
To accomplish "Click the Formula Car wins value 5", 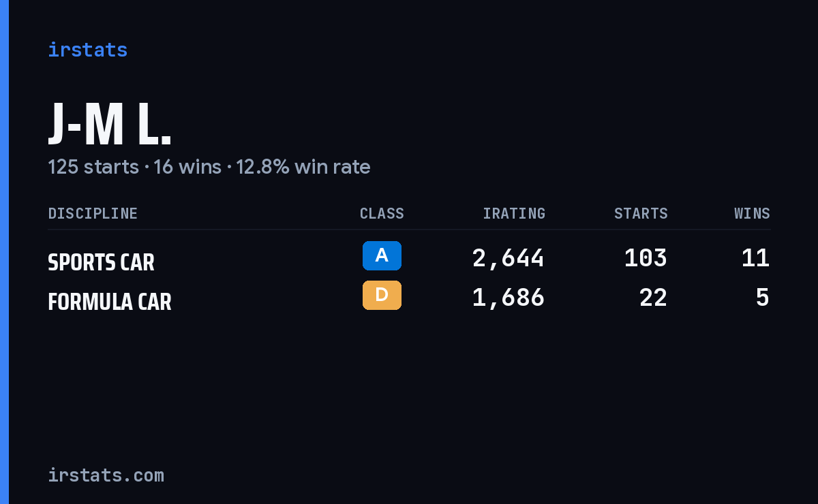I will pos(763,298).
